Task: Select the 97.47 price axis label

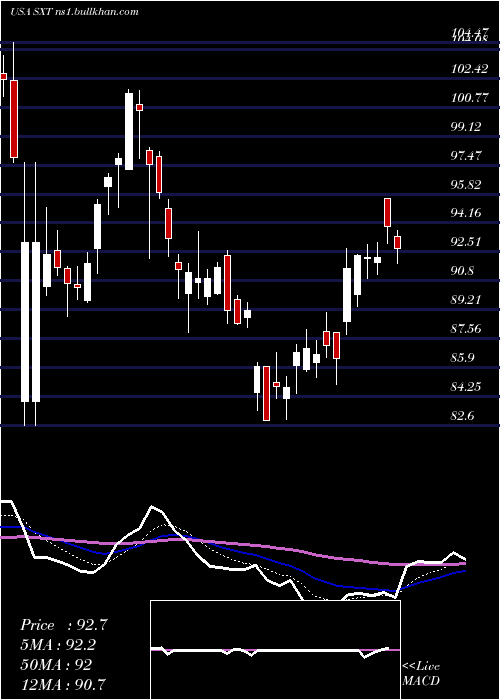Action: [x=466, y=156]
